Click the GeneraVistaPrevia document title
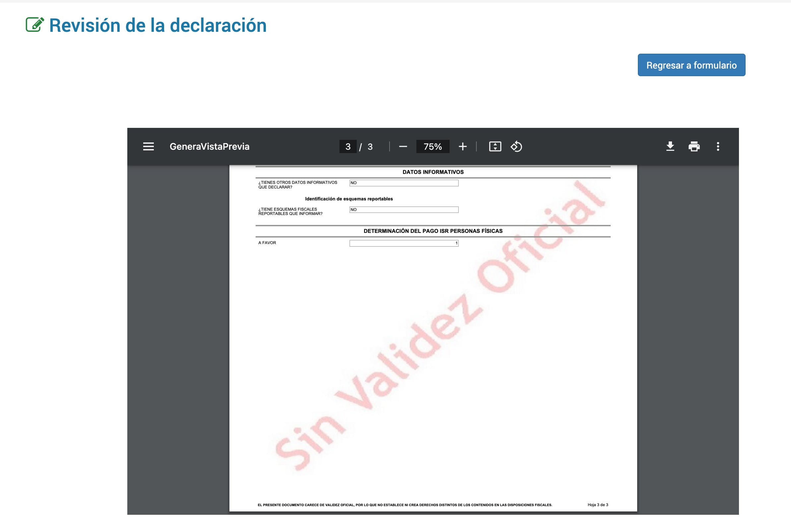The height and width of the screenshot is (532, 791). [209, 146]
